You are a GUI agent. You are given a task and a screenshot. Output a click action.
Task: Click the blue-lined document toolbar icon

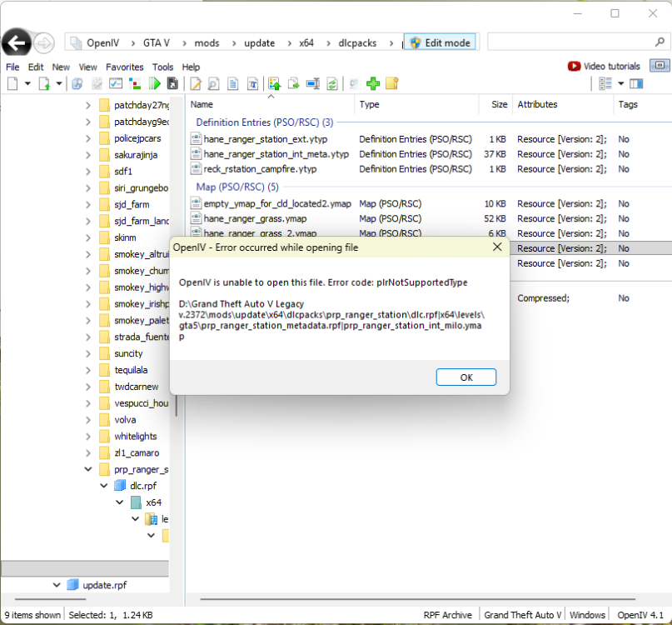232,83
